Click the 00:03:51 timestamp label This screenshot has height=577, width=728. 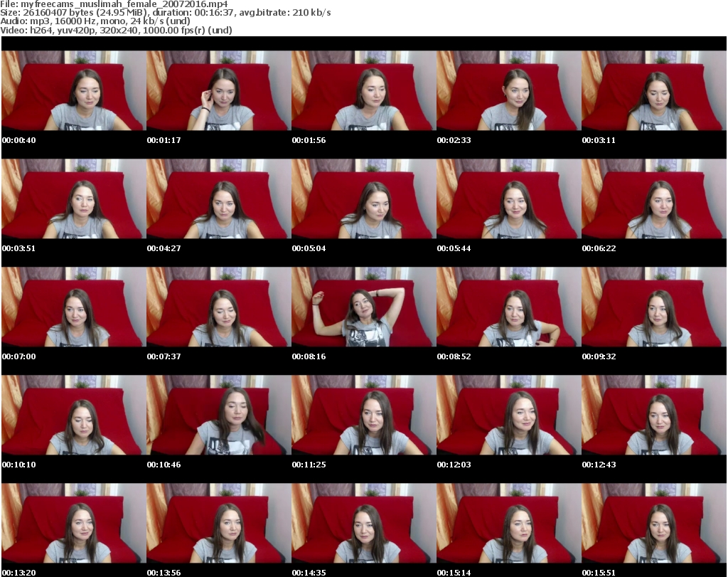18,248
